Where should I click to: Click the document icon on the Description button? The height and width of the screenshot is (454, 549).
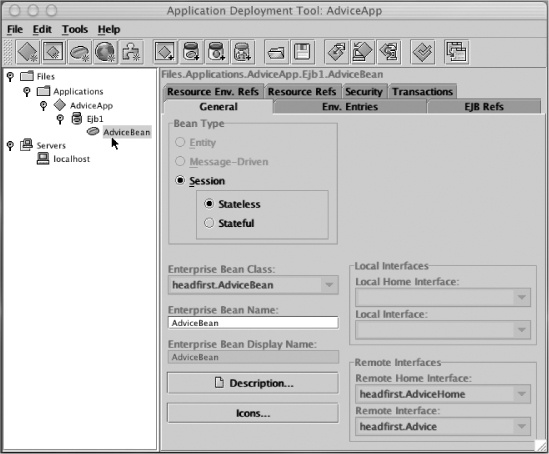click(219, 383)
